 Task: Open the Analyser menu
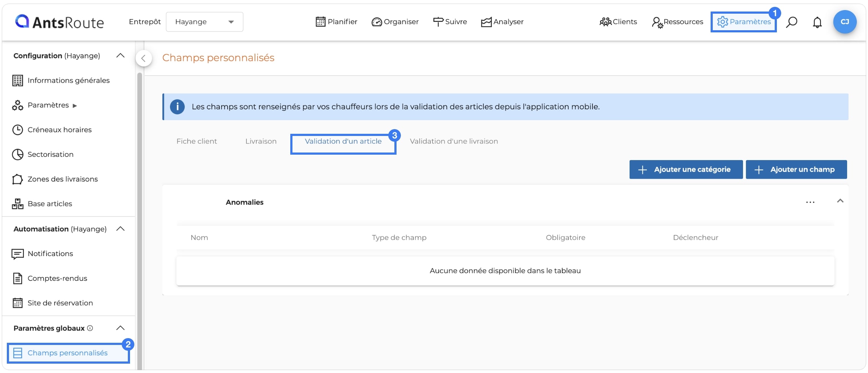click(502, 22)
